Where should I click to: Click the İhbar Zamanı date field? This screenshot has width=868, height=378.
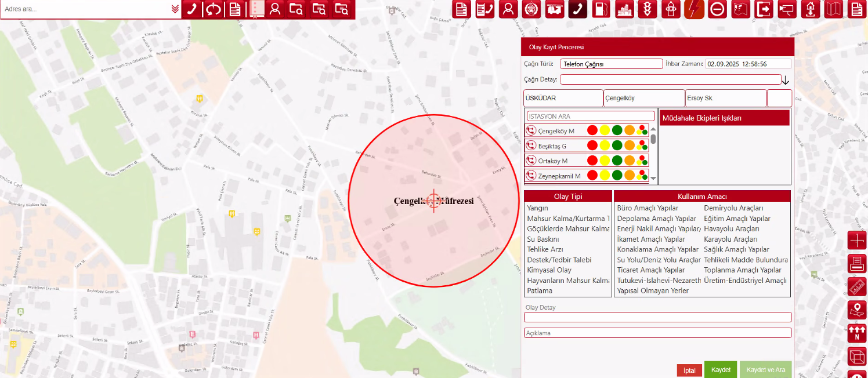(x=748, y=64)
